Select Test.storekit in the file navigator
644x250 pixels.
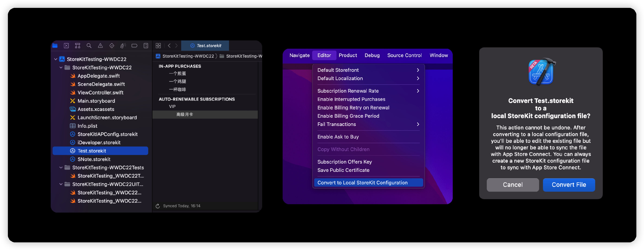click(100, 151)
